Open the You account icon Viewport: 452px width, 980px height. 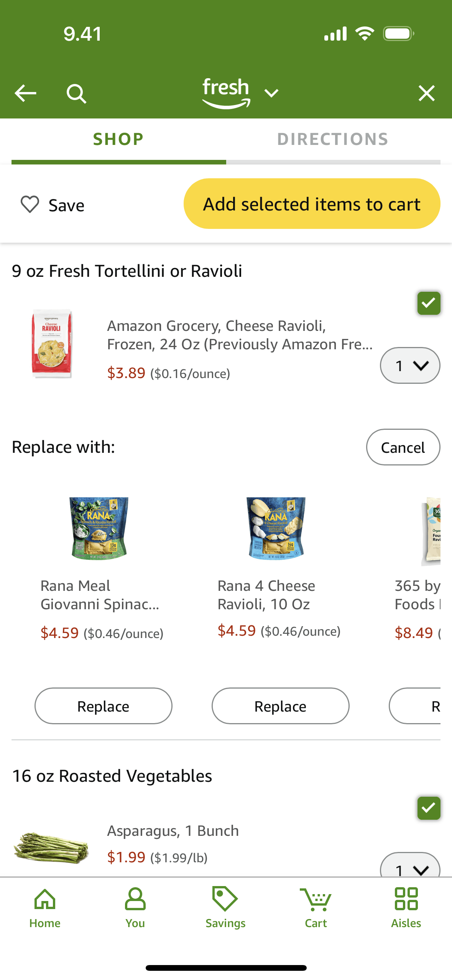click(135, 907)
